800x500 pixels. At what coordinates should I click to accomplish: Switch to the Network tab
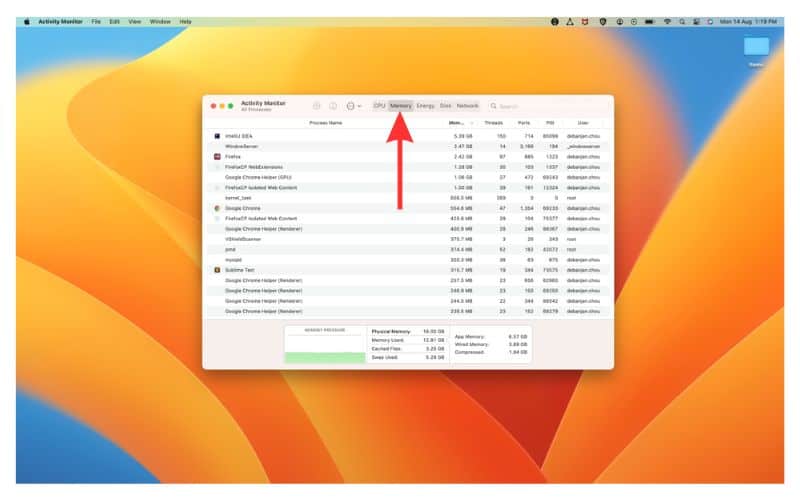coord(468,105)
